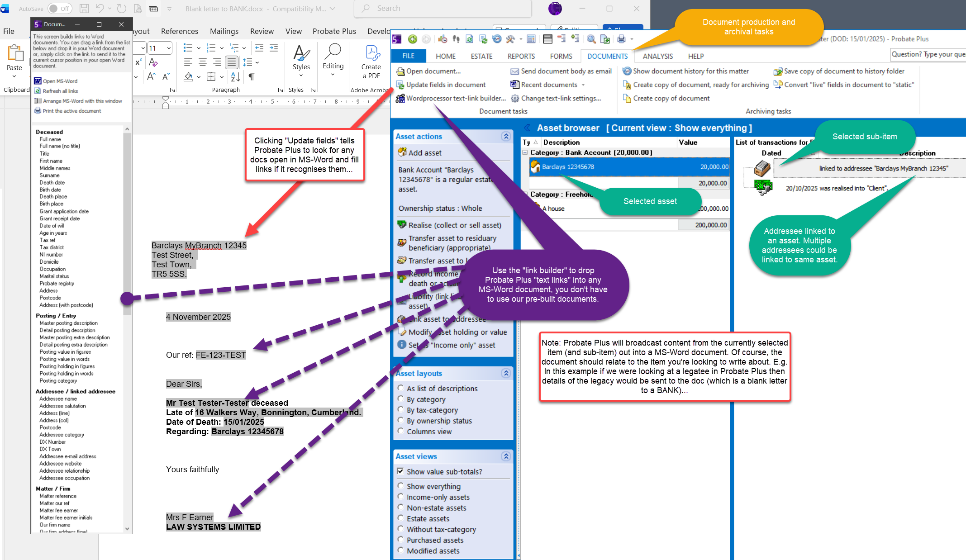Screen dimensions: 966x560
Task: Select the Income-only assets radio button
Action: tap(401, 496)
